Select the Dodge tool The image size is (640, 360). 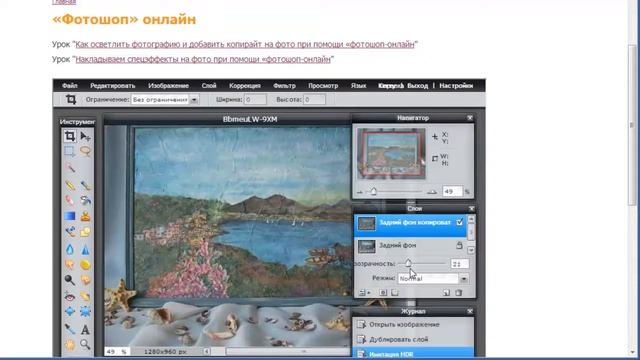point(70,280)
